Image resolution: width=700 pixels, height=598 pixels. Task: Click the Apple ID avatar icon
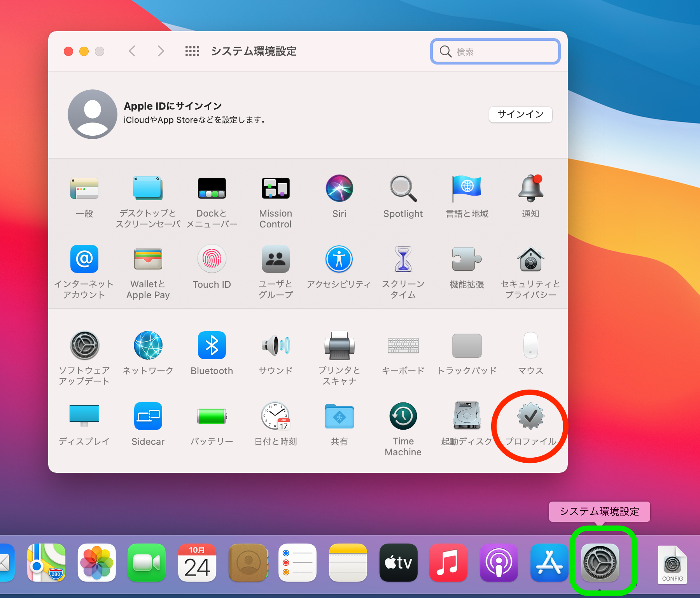pos(93,114)
